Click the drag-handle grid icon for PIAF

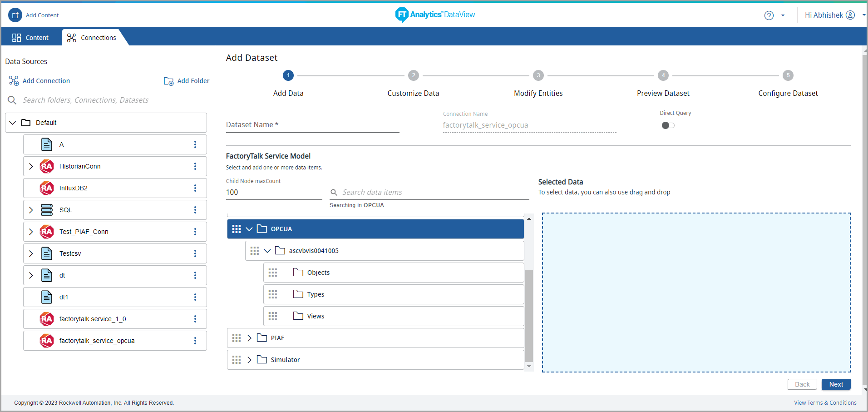pyautogui.click(x=237, y=338)
